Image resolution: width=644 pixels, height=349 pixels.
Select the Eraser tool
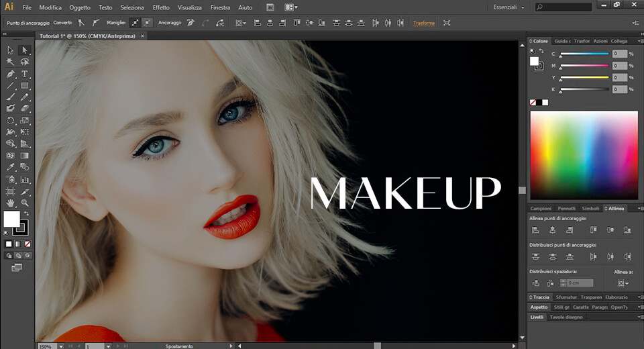tap(25, 108)
